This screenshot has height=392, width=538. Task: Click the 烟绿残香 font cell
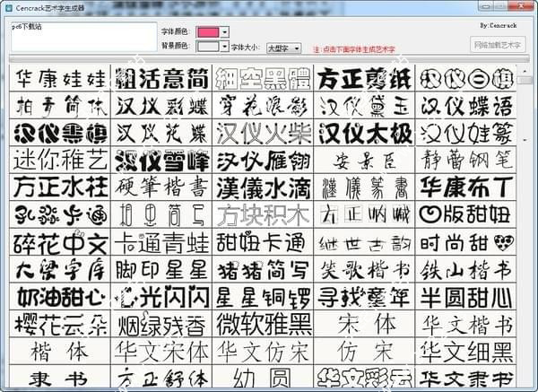point(161,324)
